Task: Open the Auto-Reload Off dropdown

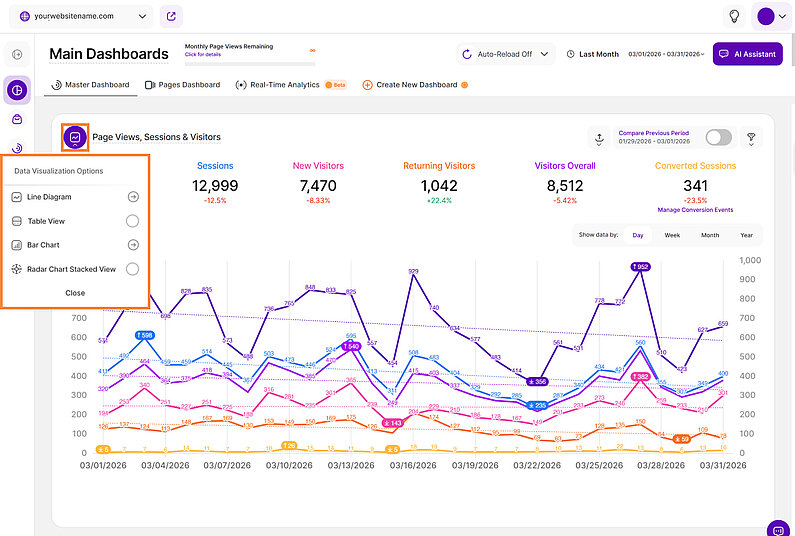Action: pos(505,54)
